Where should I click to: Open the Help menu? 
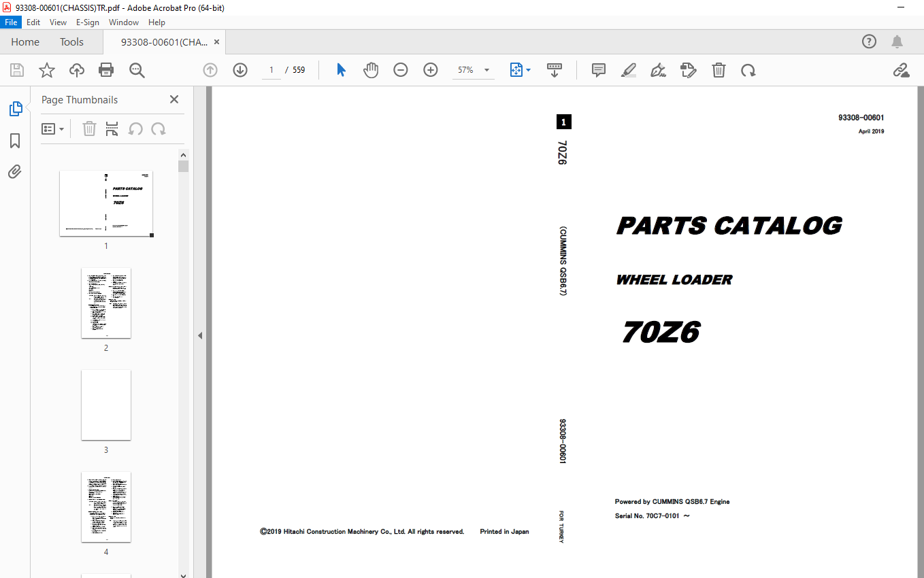[156, 22]
